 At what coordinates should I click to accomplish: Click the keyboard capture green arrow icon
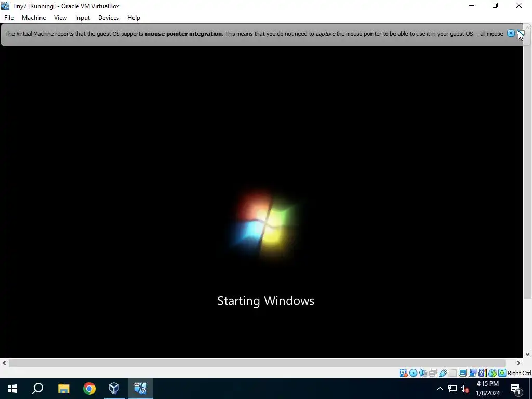click(x=502, y=373)
